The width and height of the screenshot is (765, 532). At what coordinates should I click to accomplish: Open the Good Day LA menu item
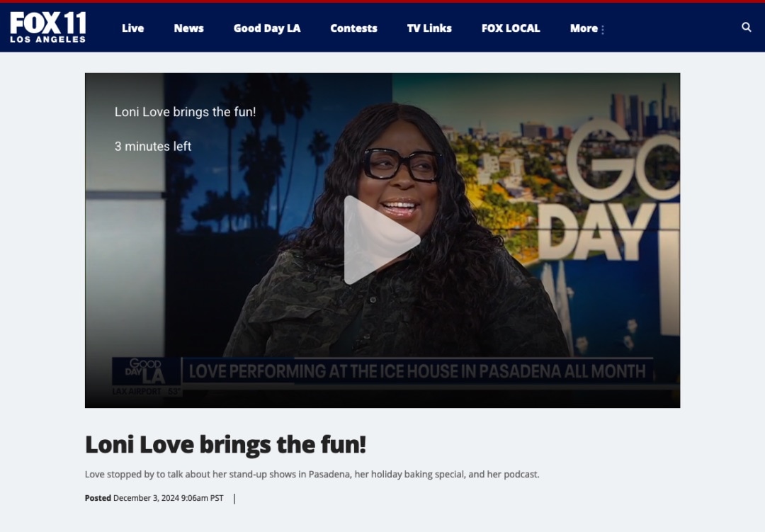click(x=267, y=28)
